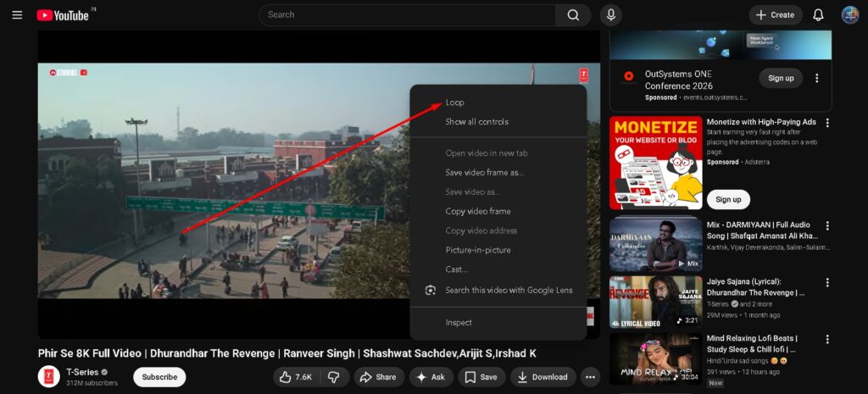Click the Ask button
The width and height of the screenshot is (868, 394).
(x=431, y=377)
